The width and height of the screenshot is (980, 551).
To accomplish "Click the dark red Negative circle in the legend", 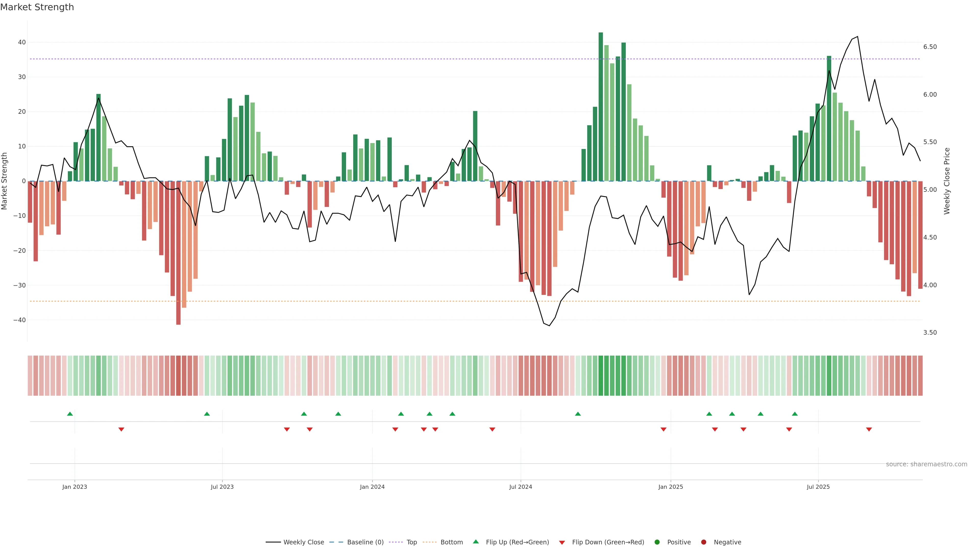I will click(703, 542).
